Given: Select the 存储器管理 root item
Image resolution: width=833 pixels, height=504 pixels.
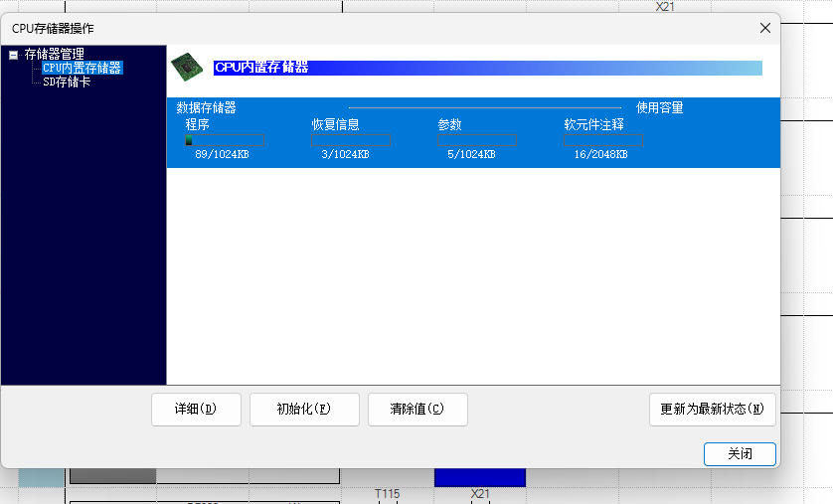Looking at the screenshot, I should coord(54,54).
